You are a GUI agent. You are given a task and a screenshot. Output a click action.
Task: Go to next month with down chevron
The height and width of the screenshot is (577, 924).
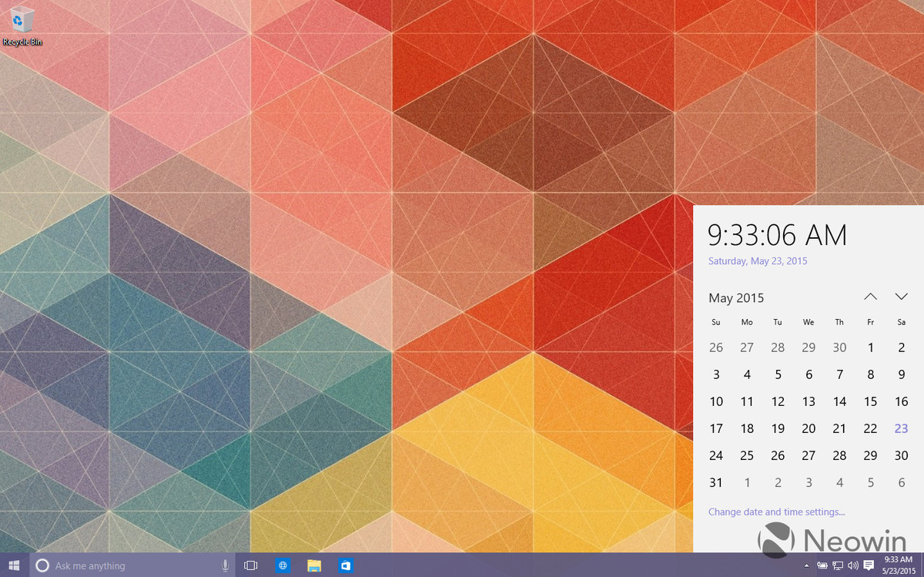tap(901, 297)
